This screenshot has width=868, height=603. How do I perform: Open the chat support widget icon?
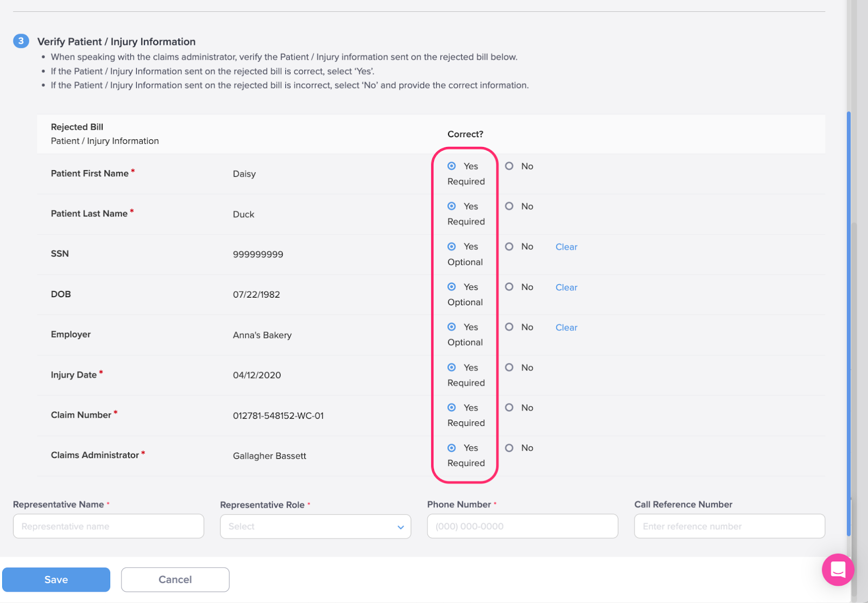pyautogui.click(x=838, y=569)
